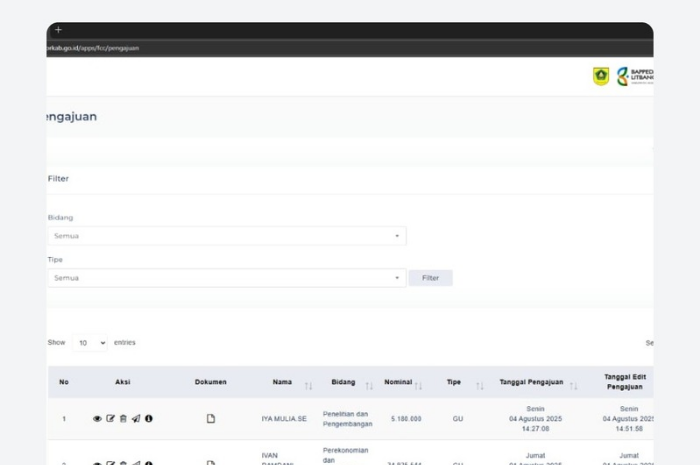
Task: Select the date cell with 14:27:08
Action: tap(535, 419)
